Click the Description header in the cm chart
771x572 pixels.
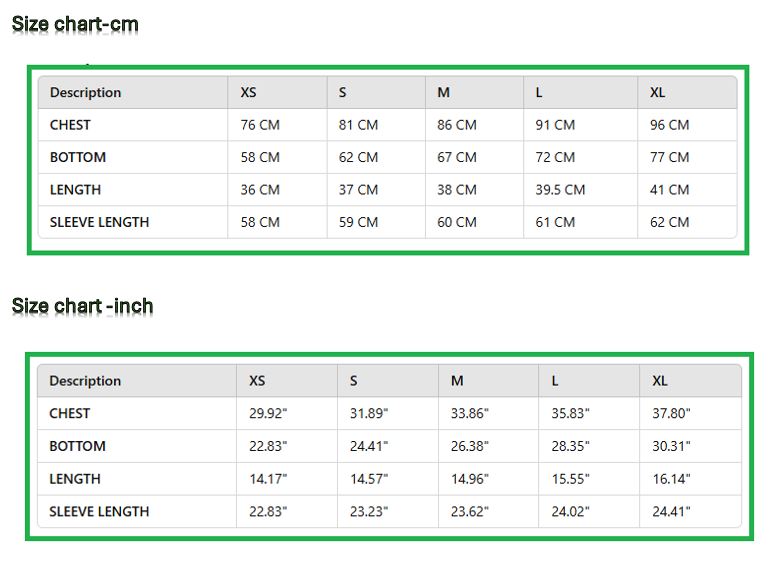[86, 93]
